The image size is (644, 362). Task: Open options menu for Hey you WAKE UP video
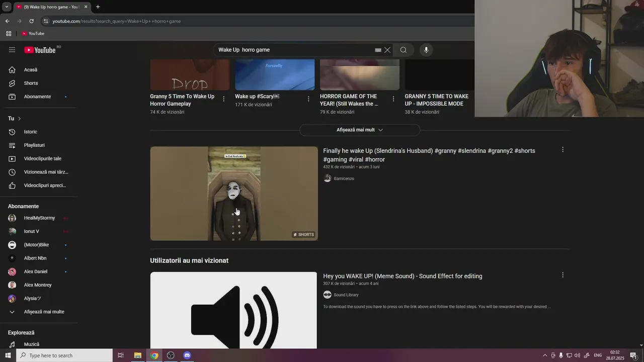[562, 275]
